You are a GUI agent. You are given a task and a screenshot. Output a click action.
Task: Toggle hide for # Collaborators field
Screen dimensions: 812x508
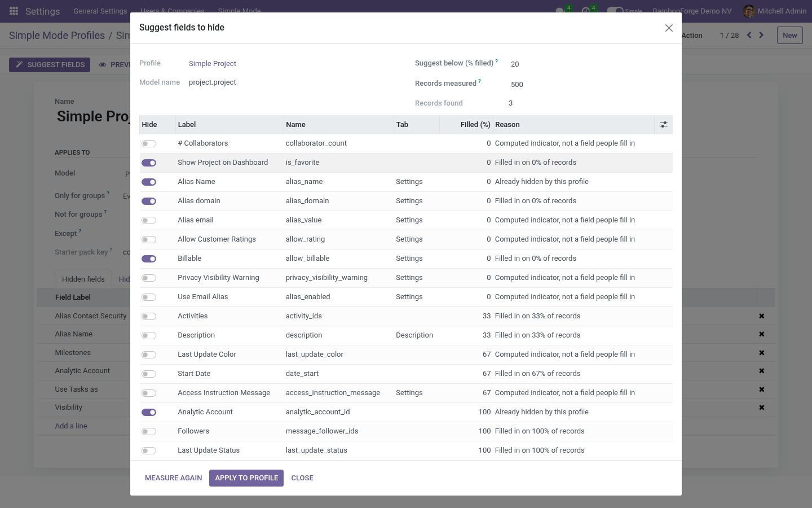pyautogui.click(x=149, y=144)
